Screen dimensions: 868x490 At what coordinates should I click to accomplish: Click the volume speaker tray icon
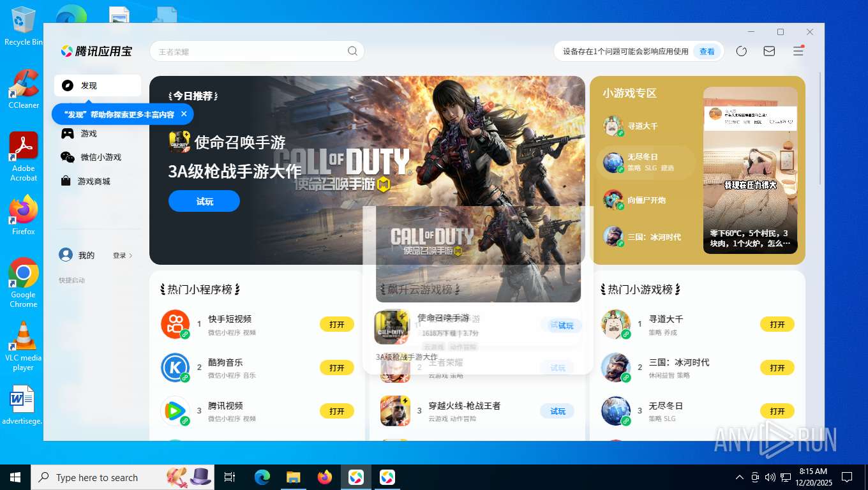click(x=770, y=477)
